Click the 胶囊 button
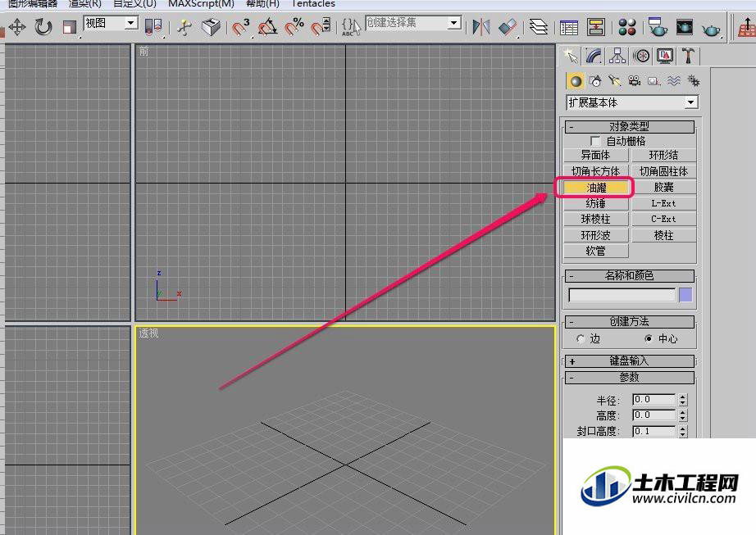The width and height of the screenshot is (756, 535). point(664,188)
